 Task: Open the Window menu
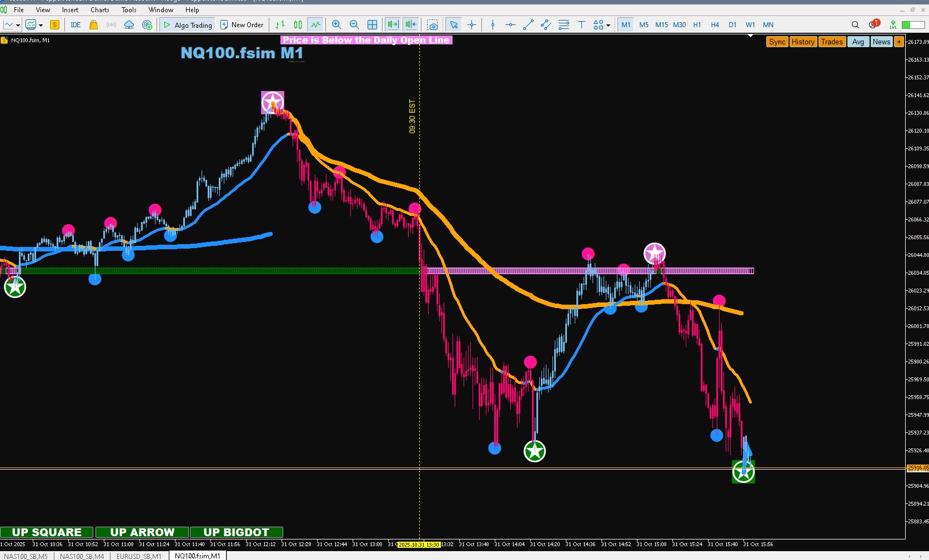[x=161, y=10]
